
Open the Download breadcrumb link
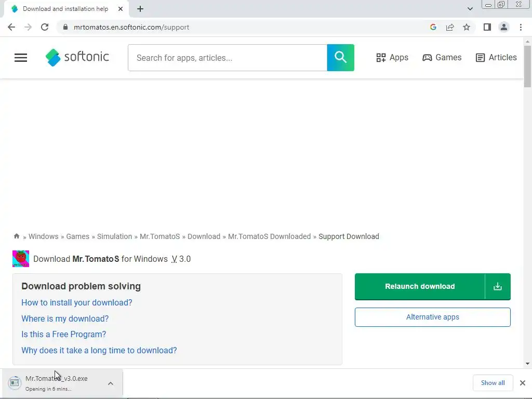[204, 236]
